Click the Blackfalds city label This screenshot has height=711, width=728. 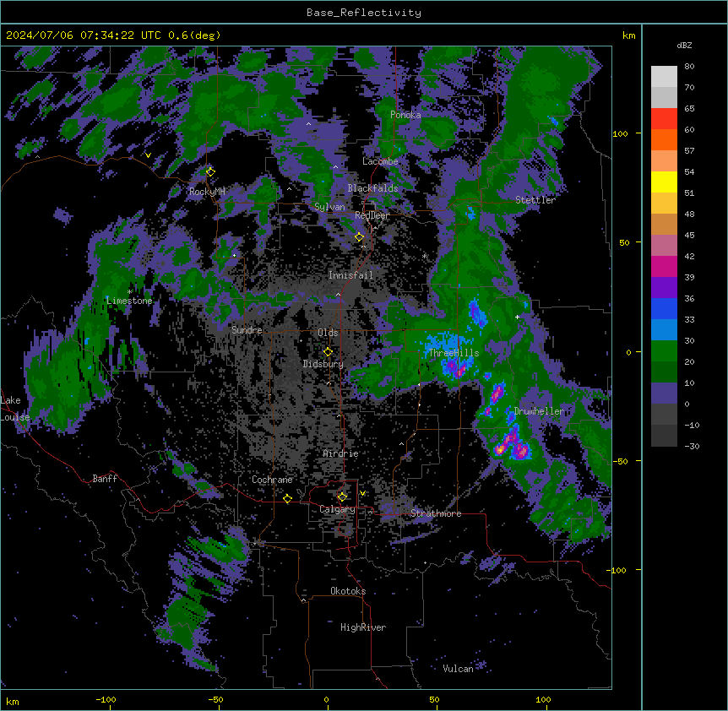pos(372,188)
